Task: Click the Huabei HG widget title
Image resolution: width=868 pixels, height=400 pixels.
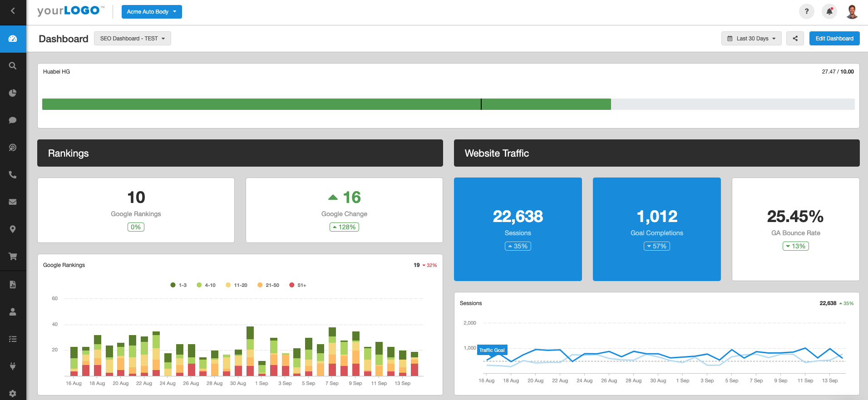Action: coord(56,72)
